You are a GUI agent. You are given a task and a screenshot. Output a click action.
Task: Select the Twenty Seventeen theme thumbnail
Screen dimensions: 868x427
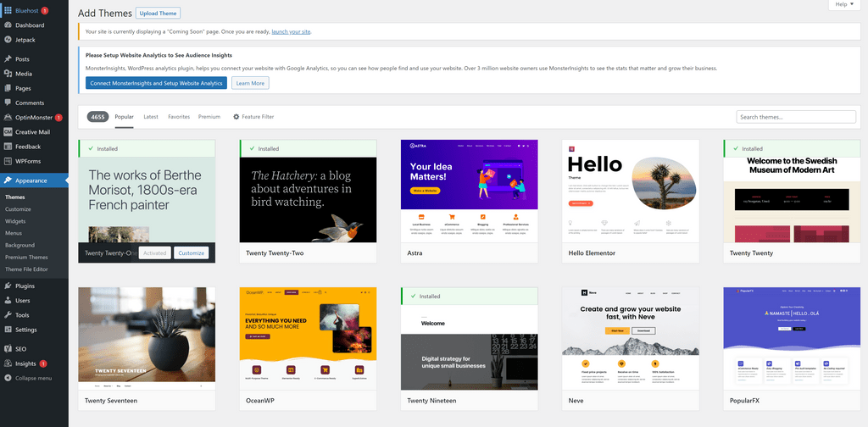click(x=147, y=339)
